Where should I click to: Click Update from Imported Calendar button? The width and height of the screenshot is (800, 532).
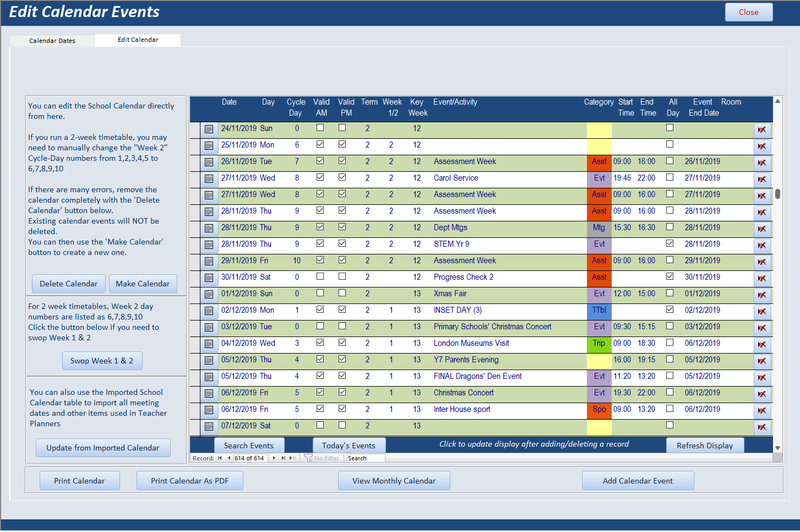[103, 448]
